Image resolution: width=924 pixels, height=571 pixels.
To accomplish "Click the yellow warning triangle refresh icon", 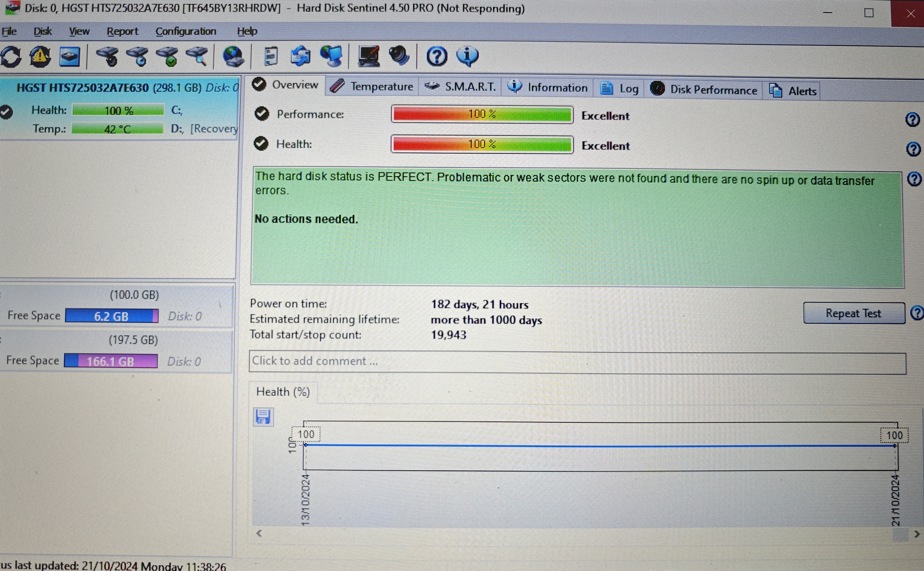I will (x=40, y=57).
